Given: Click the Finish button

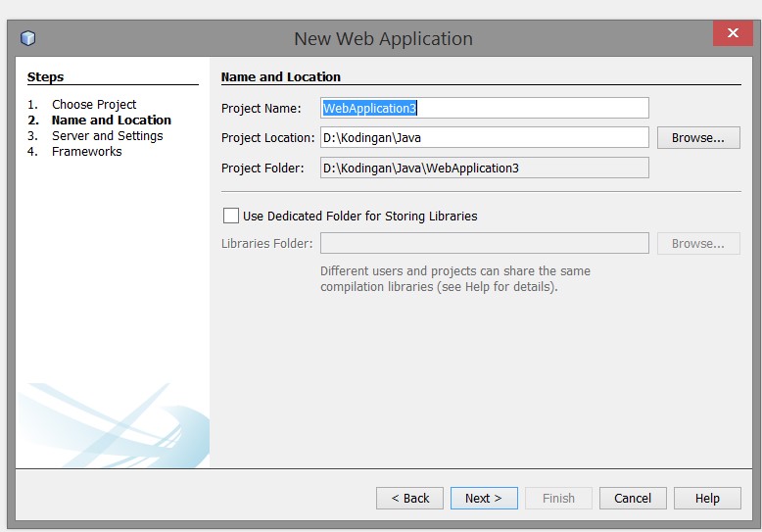Looking at the screenshot, I should tap(558, 498).
